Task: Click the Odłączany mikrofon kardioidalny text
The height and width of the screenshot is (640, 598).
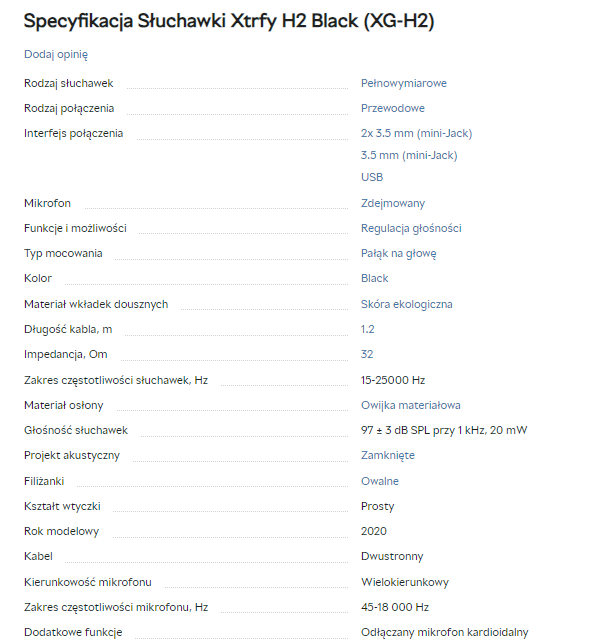Action: pos(445,632)
